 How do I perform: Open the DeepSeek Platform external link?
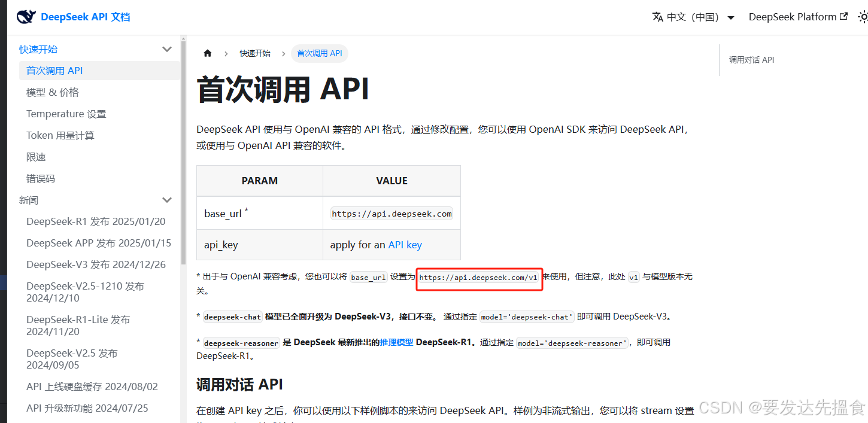tap(798, 17)
